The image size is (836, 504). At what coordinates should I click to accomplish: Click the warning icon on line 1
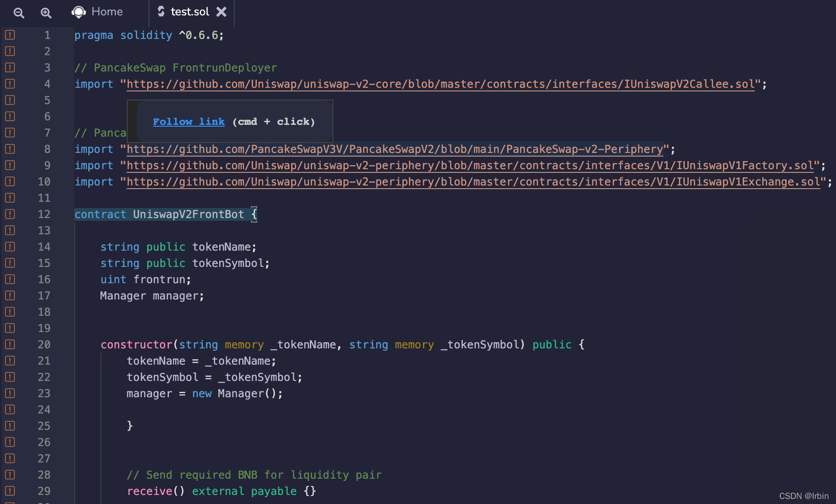tap(10, 35)
